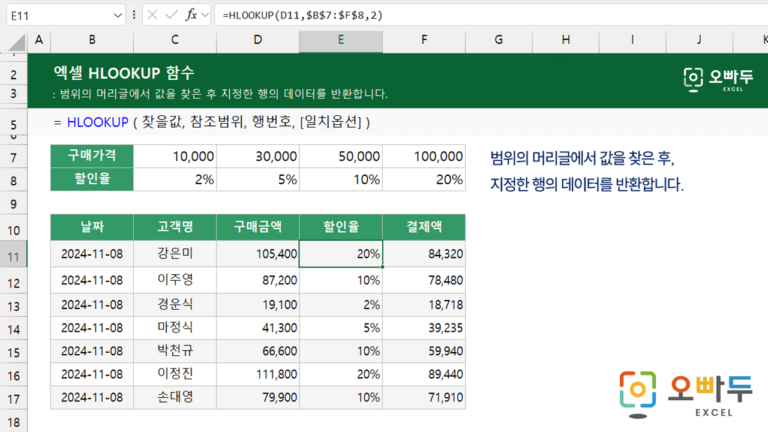Click the cancel (X) icon in formula bar
768x432 pixels.
pos(152,15)
